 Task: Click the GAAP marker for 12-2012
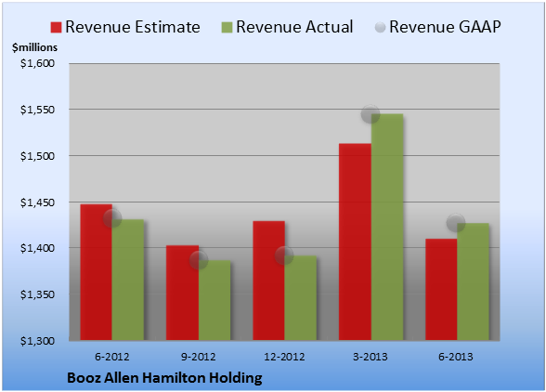click(x=284, y=255)
